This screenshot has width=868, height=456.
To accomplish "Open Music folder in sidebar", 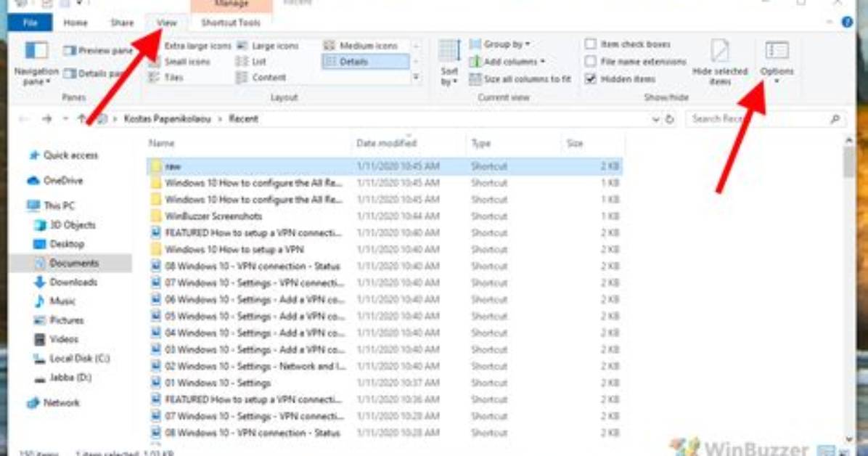I will (x=55, y=301).
